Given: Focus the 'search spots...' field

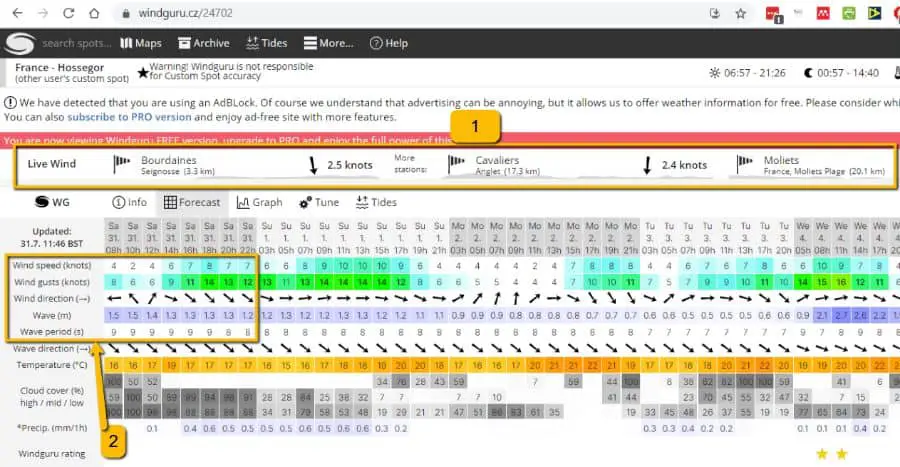Looking at the screenshot, I should [76, 43].
